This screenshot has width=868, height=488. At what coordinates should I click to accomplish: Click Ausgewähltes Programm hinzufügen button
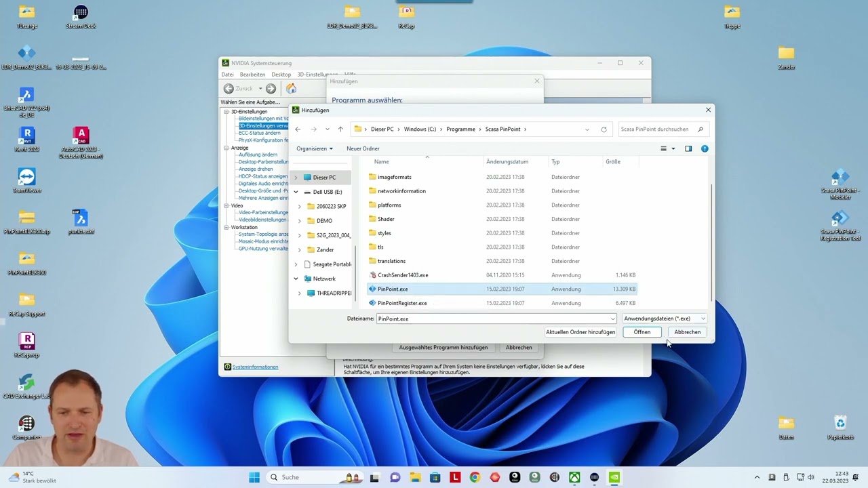click(x=443, y=348)
